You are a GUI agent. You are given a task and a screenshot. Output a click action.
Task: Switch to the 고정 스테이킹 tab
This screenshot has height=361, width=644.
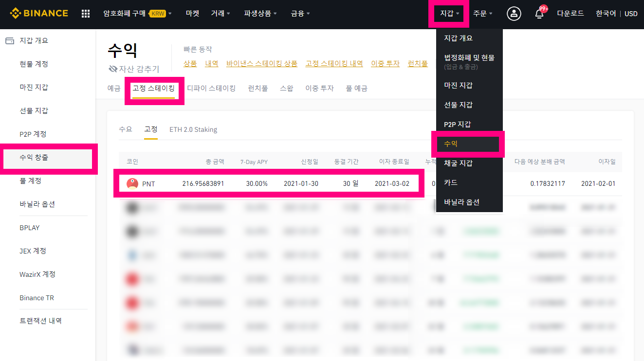click(x=153, y=89)
